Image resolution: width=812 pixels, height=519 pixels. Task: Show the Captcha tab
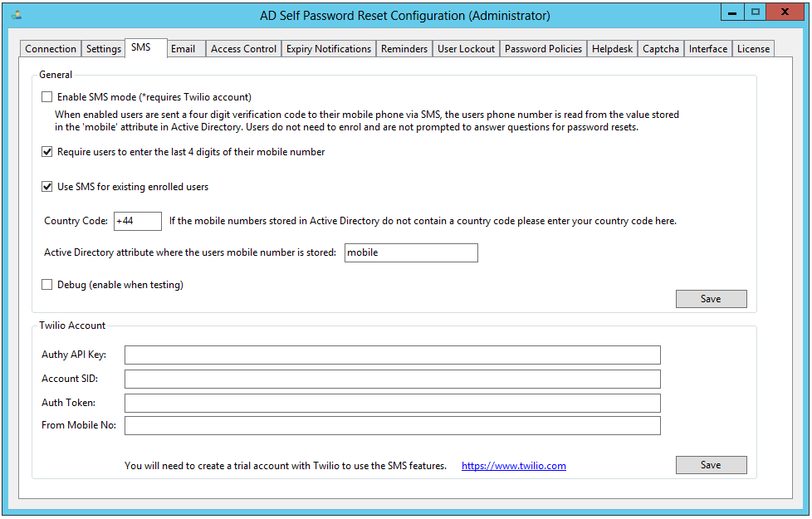[x=661, y=49]
